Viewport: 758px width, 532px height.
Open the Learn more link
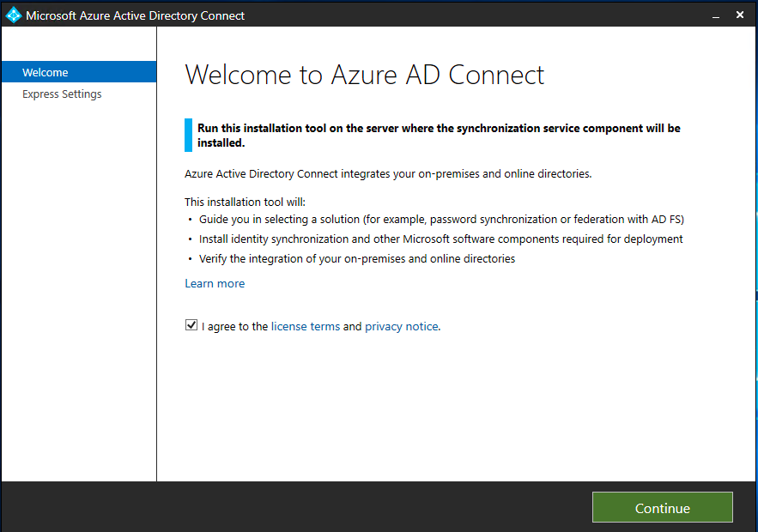tap(215, 284)
